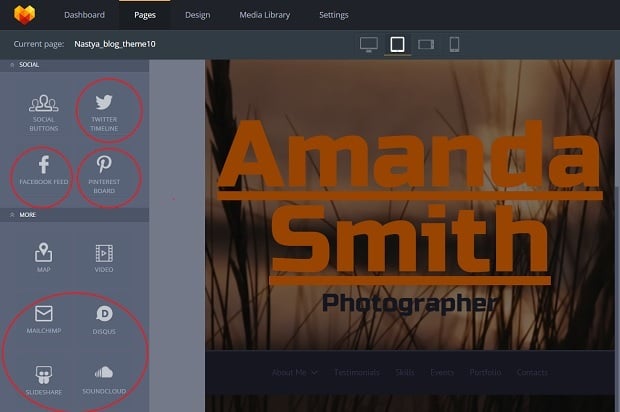The height and width of the screenshot is (412, 620).
Task: Go to the Media Library tab
Action: (265, 15)
